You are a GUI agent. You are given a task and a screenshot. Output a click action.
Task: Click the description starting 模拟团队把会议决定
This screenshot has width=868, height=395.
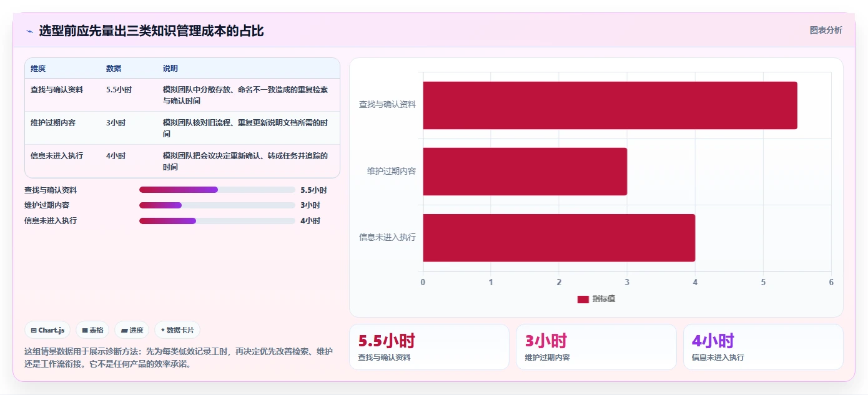(245, 161)
